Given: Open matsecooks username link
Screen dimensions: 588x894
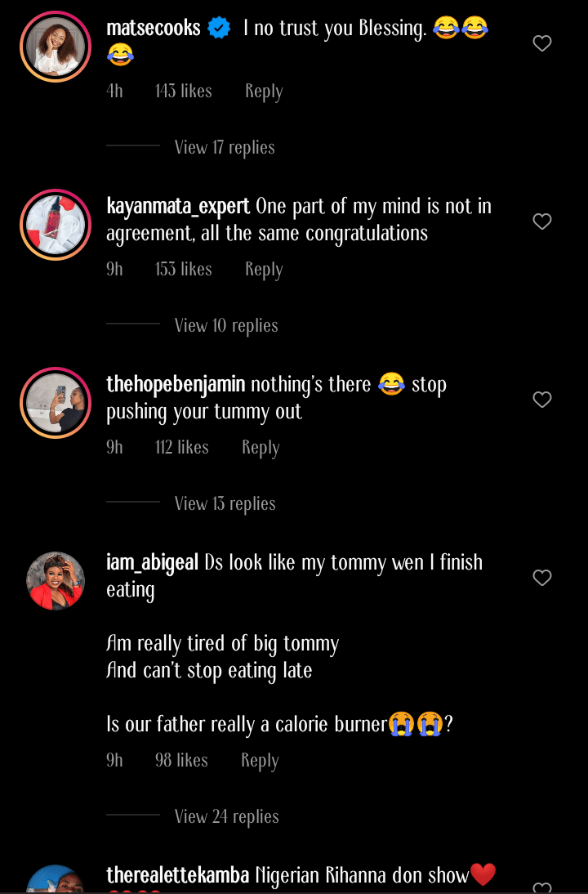Looking at the screenshot, I should (x=154, y=29).
